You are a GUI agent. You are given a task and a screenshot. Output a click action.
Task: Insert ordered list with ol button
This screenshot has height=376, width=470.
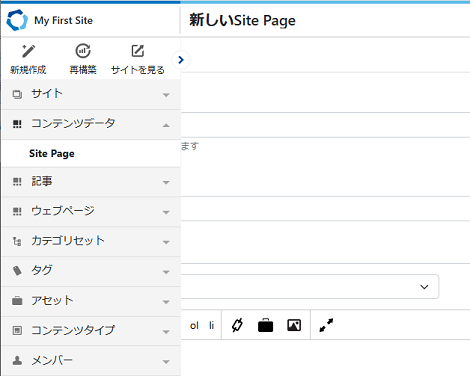coord(194,325)
